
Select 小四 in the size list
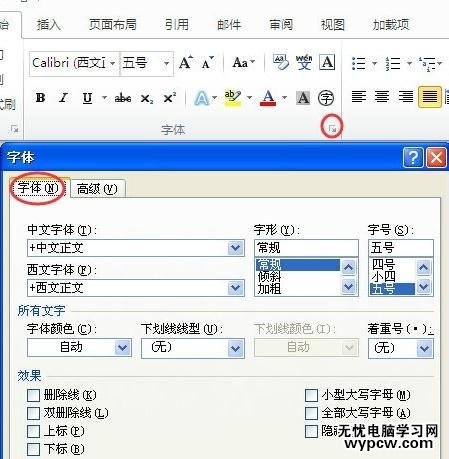[383, 276]
